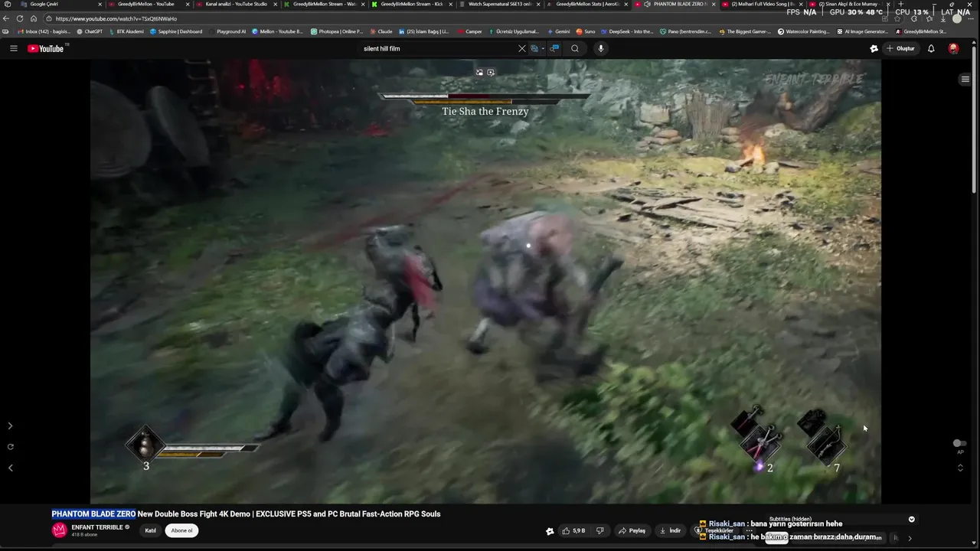980x551 pixels.
Task: Open Sapphire Dashboard bookmark
Action: tap(176, 31)
